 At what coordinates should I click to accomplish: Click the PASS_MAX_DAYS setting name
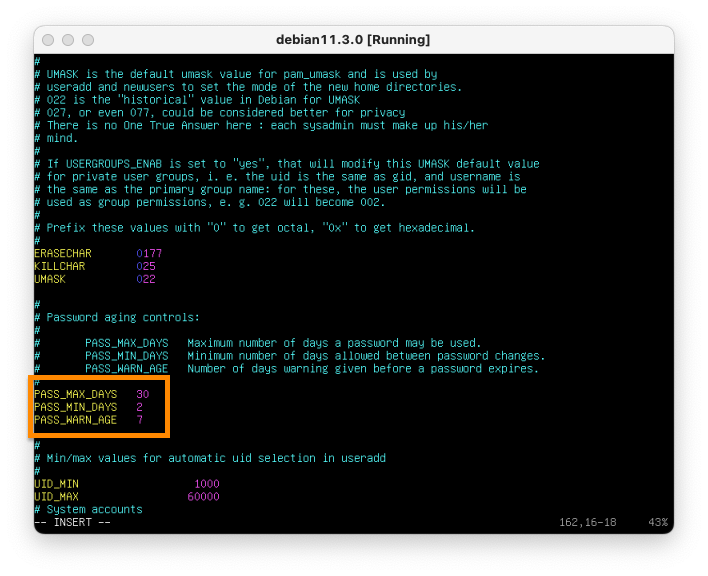point(75,394)
